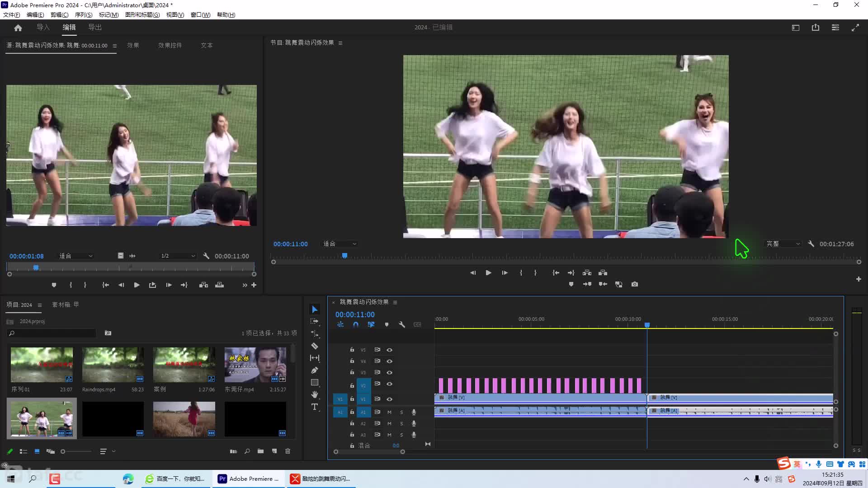868x488 pixels.
Task: Toggle V2 track targeting
Action: pyautogui.click(x=363, y=385)
